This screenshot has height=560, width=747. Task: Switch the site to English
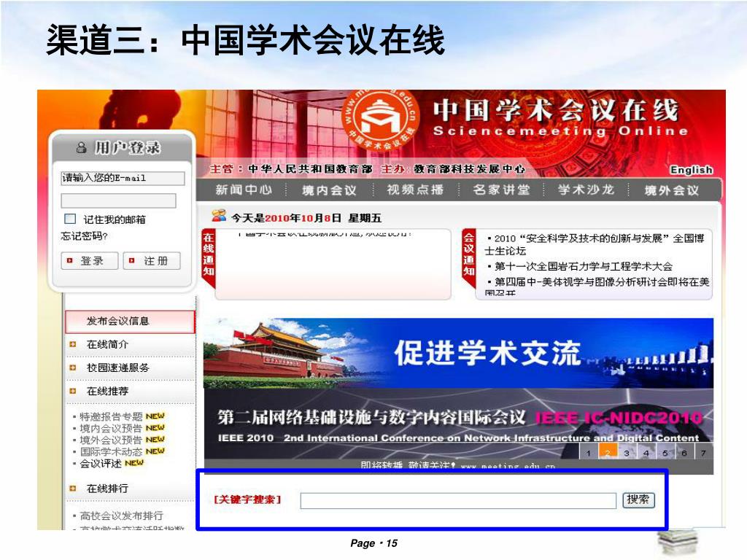coord(692,170)
